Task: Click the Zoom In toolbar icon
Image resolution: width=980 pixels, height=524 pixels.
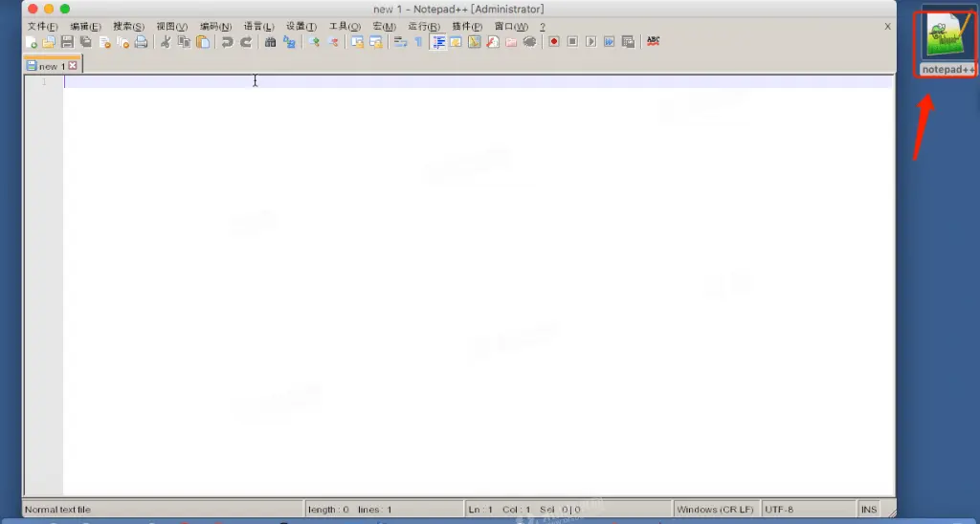Action: tap(314, 42)
